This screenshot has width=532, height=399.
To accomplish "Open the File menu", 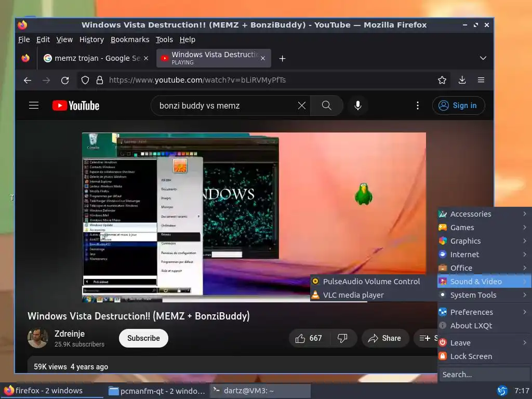I will 24,39.
